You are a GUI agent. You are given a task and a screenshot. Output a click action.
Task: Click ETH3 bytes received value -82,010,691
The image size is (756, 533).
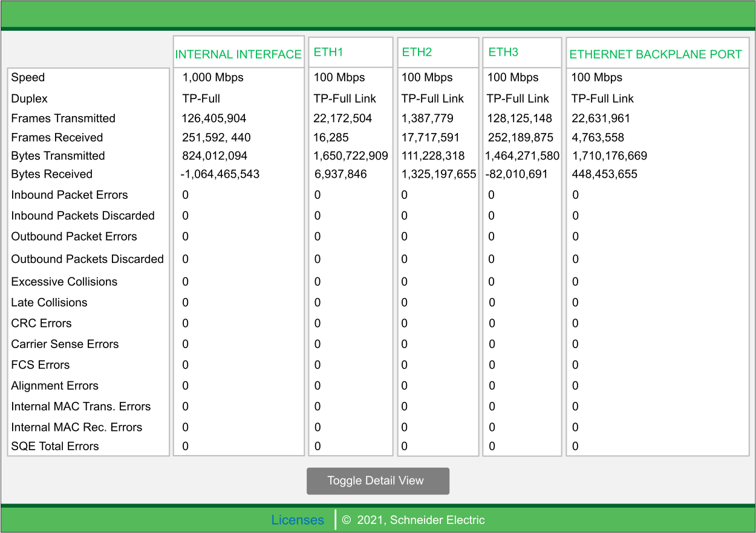(516, 174)
